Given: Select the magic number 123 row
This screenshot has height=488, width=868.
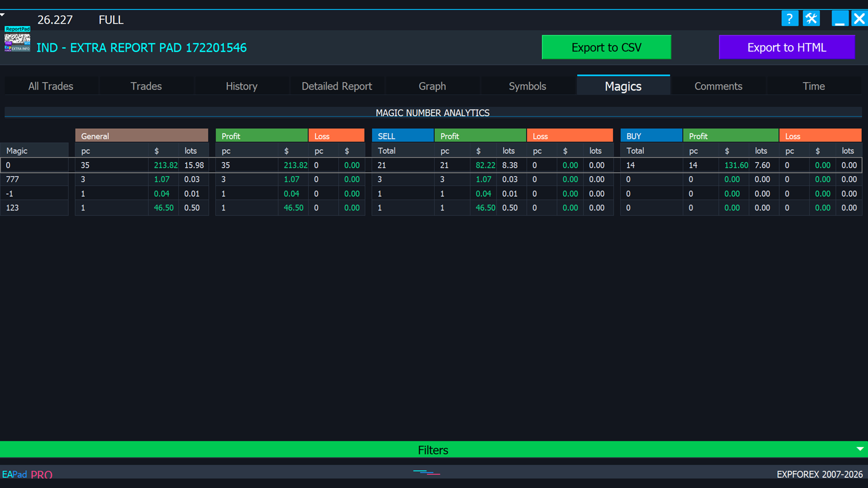Looking at the screenshot, I should click(x=13, y=208).
